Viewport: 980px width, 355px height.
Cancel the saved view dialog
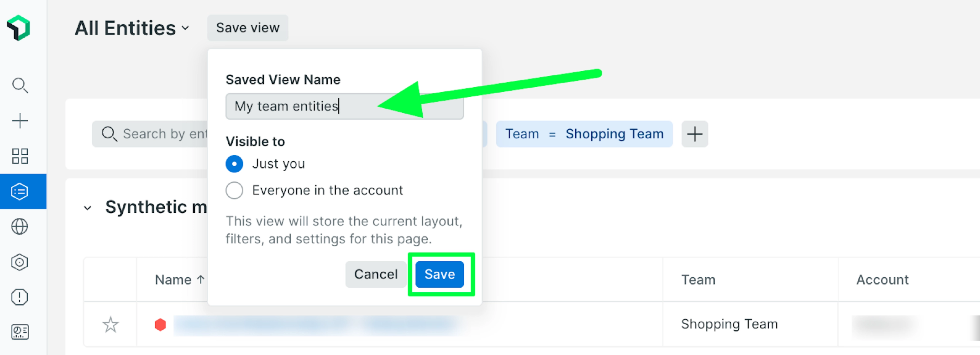[376, 274]
